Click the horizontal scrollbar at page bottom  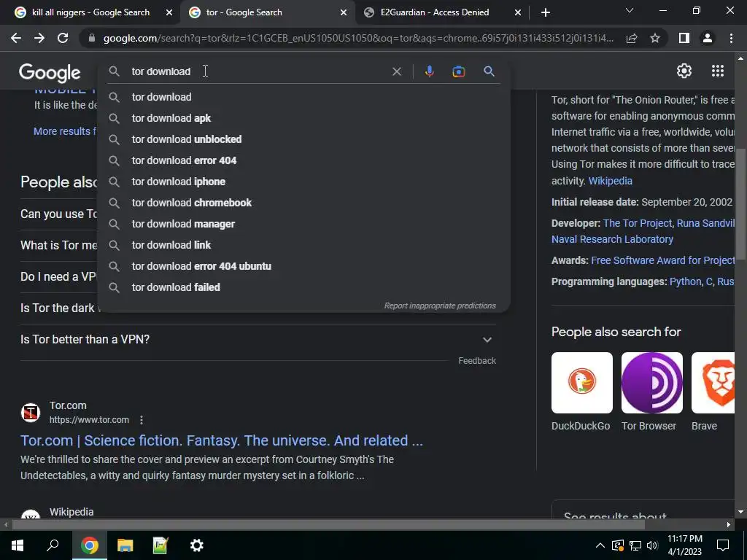[x=328, y=525]
